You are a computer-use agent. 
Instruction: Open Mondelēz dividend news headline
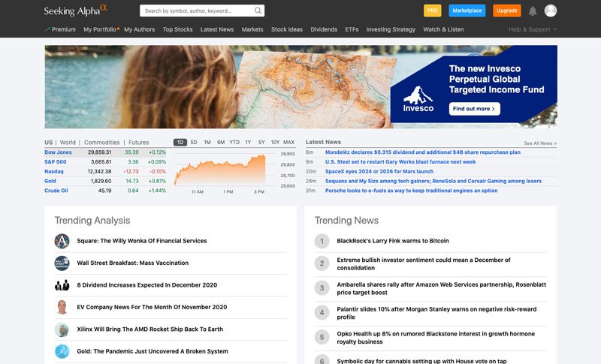[423, 152]
